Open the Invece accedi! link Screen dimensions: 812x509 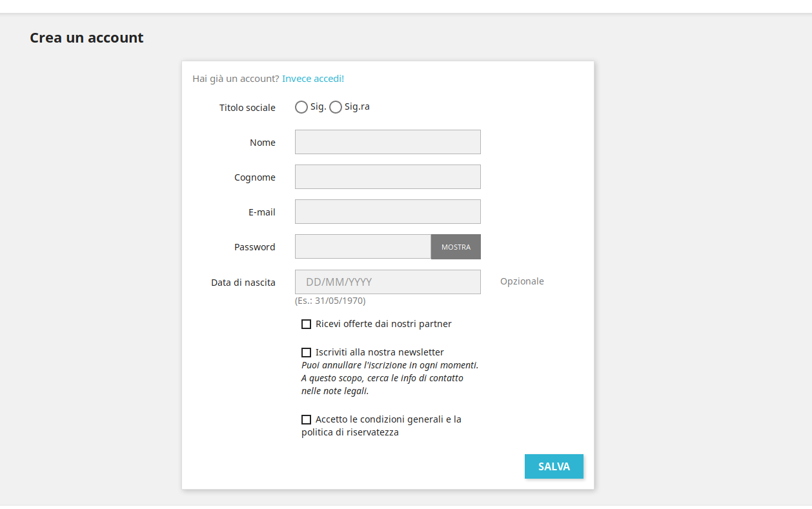313,79
